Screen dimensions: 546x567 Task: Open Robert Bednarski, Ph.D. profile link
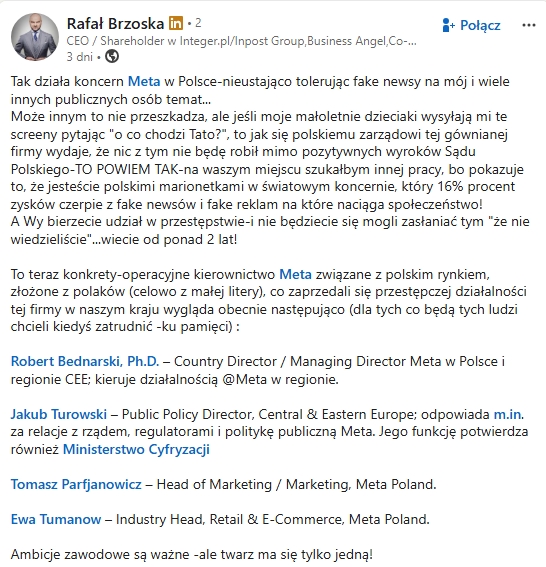(85, 361)
